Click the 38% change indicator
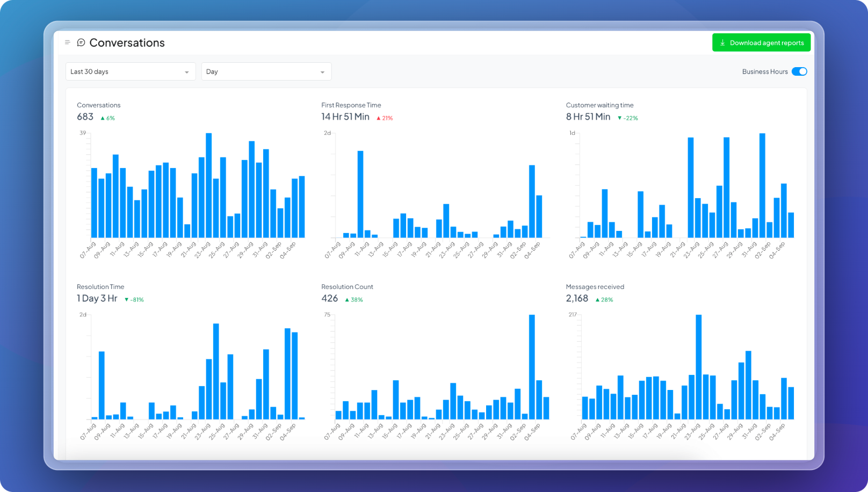 tap(354, 300)
